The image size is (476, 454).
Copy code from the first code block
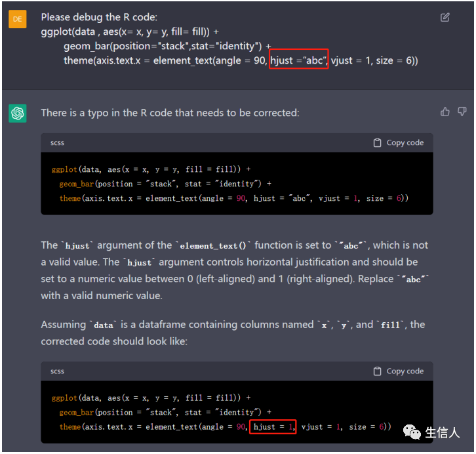(398, 143)
